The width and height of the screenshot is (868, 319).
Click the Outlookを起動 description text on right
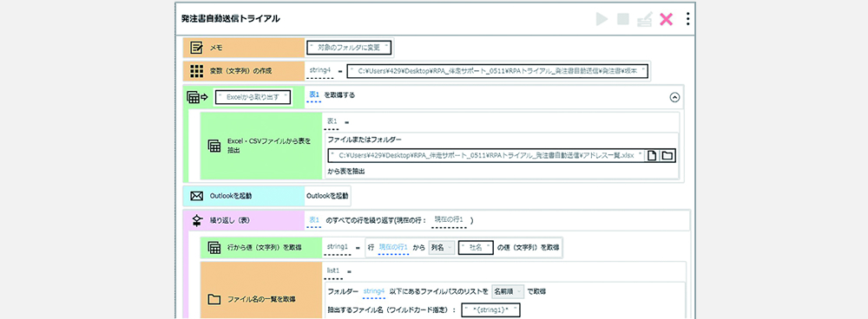(x=327, y=196)
